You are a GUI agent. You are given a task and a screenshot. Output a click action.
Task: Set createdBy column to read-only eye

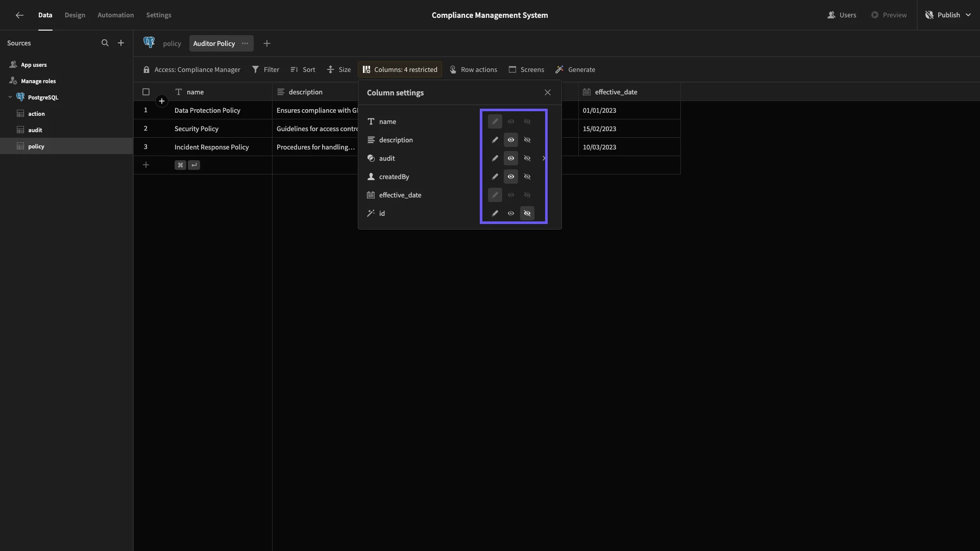tap(511, 177)
